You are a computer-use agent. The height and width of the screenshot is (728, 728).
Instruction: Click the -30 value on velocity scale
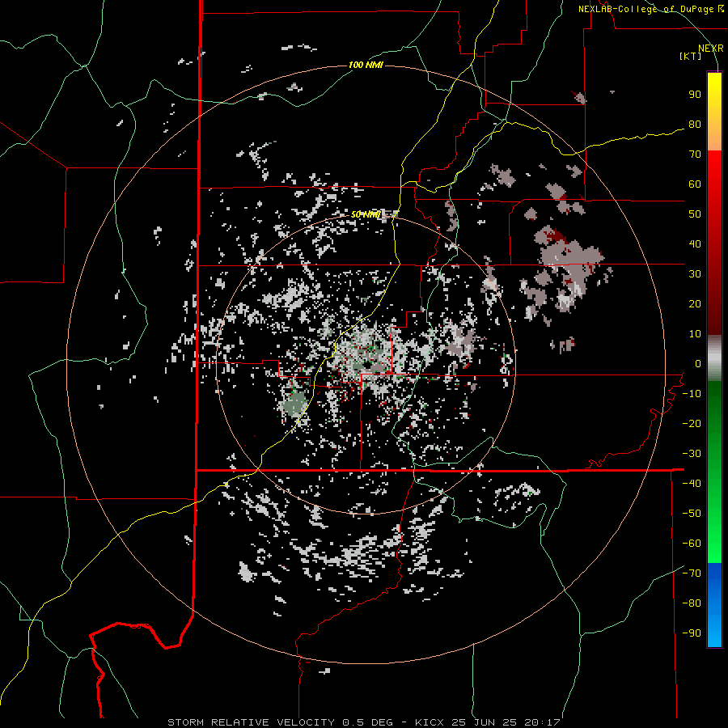pyautogui.click(x=692, y=454)
